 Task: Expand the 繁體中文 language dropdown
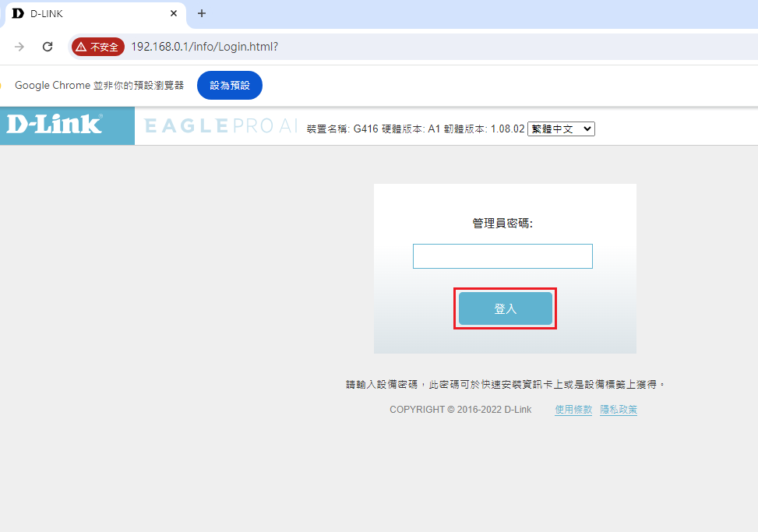[561, 129]
